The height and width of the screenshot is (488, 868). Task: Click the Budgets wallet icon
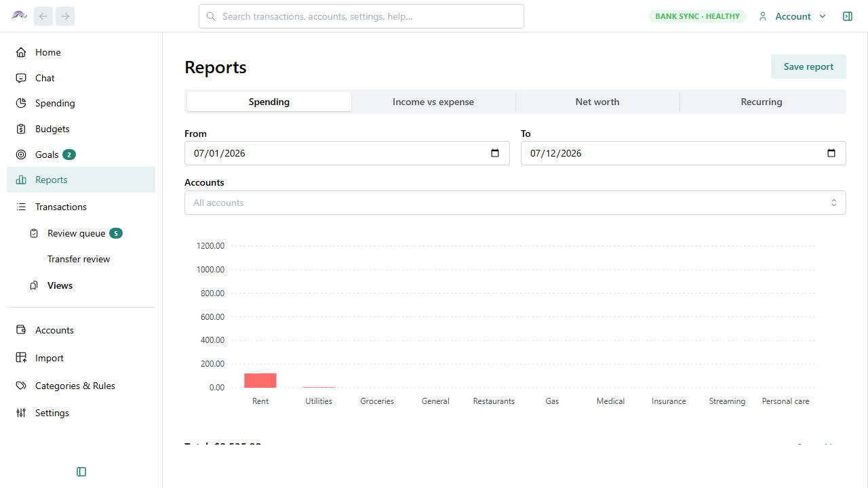21,129
